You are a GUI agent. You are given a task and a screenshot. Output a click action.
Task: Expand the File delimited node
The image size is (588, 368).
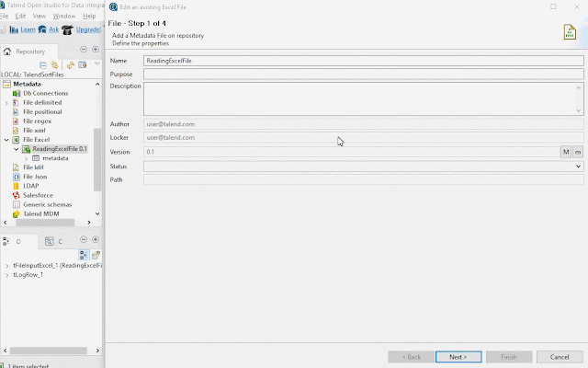[6, 102]
